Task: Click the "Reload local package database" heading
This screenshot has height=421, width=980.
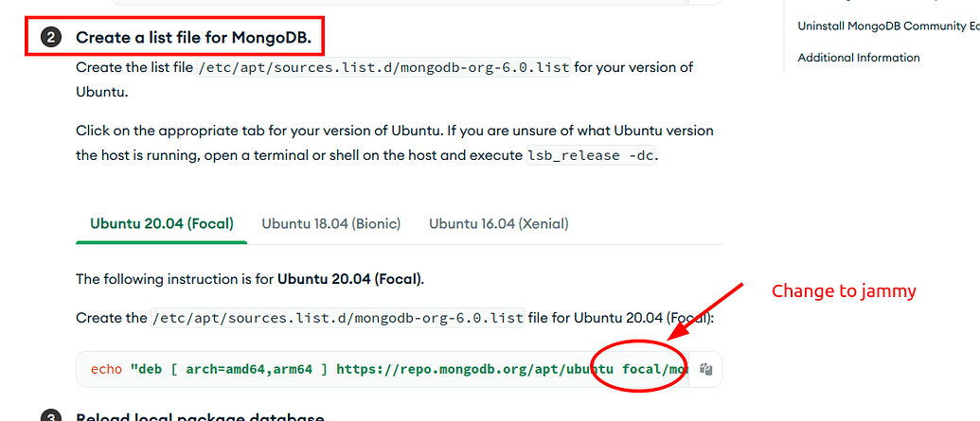Action: 200,417
